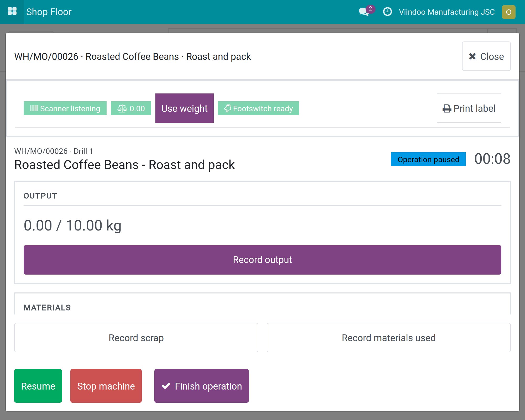Finish the operation
Screen dimensions: 525x420
click(x=202, y=386)
